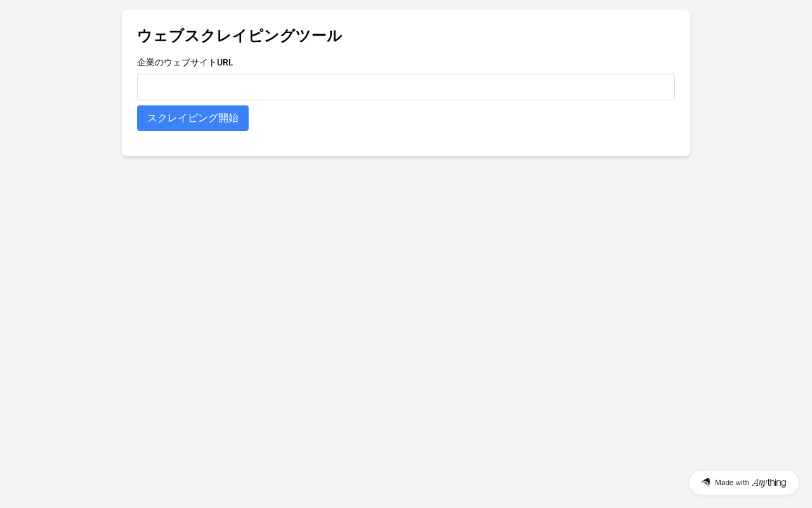
Task: Click the ウェブスクレイピングツール page heading
Action: (239, 36)
